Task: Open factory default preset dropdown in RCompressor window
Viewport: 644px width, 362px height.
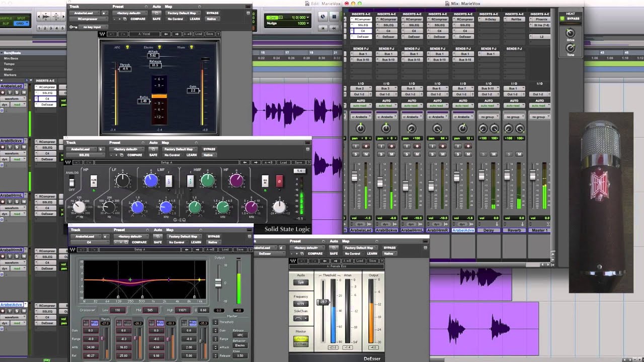Action: click(130, 13)
